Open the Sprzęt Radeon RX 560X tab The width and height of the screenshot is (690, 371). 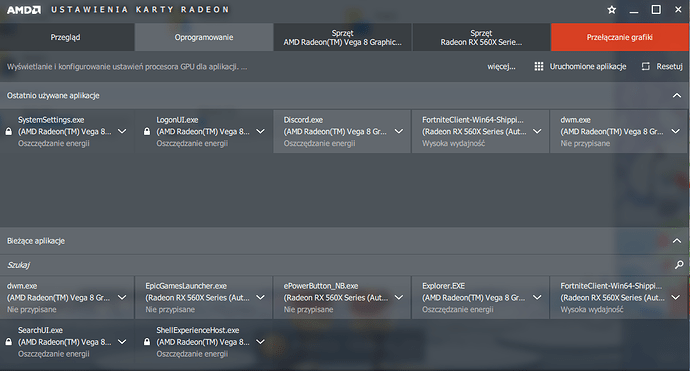pos(481,37)
